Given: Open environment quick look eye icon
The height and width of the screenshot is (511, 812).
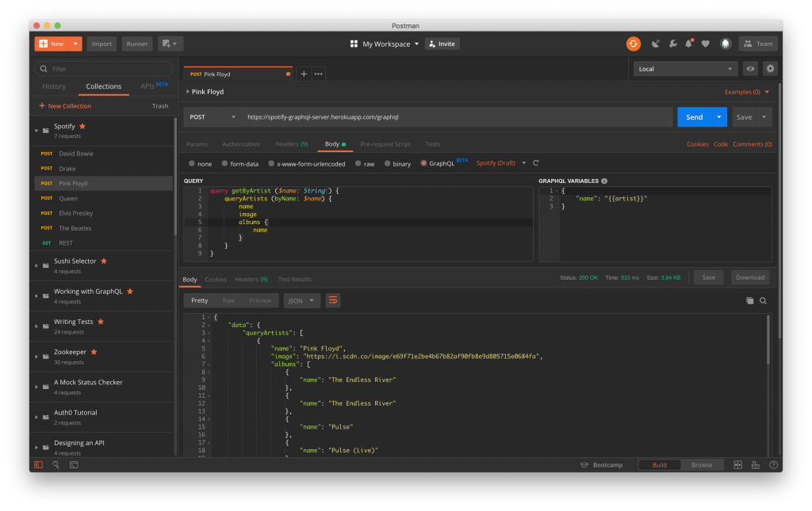Looking at the screenshot, I should pyautogui.click(x=750, y=69).
